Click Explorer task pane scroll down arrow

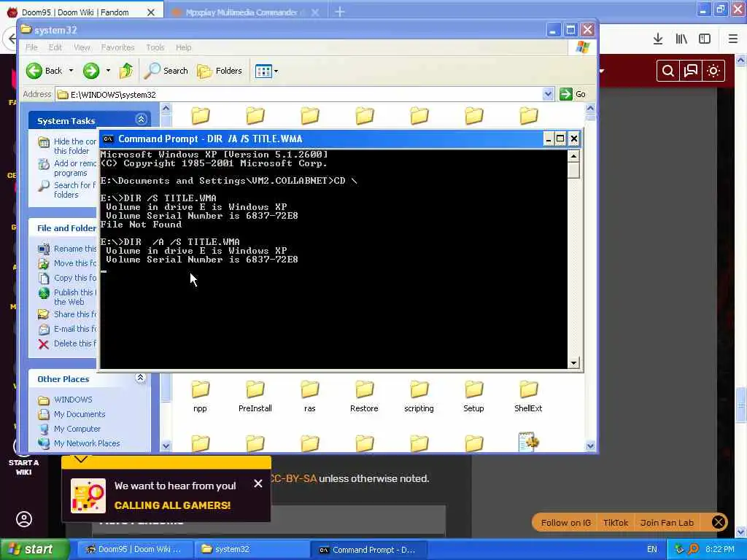[x=166, y=446]
